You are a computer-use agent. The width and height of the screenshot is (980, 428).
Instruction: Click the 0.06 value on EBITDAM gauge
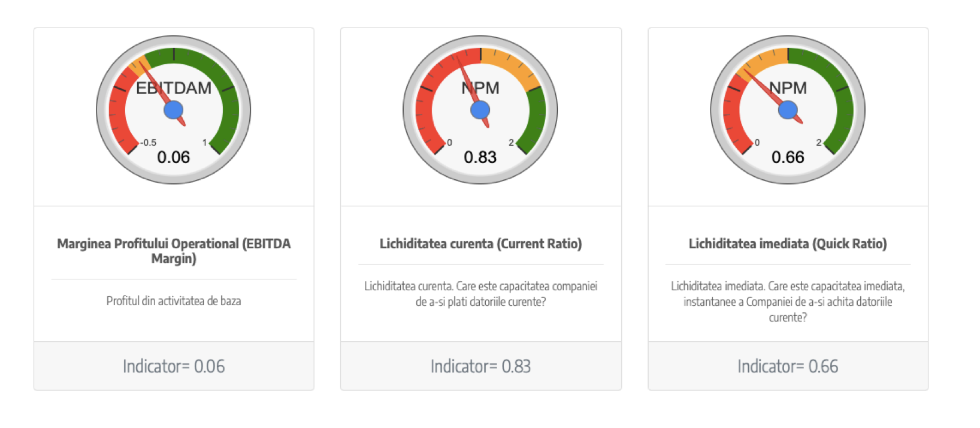coord(174,157)
